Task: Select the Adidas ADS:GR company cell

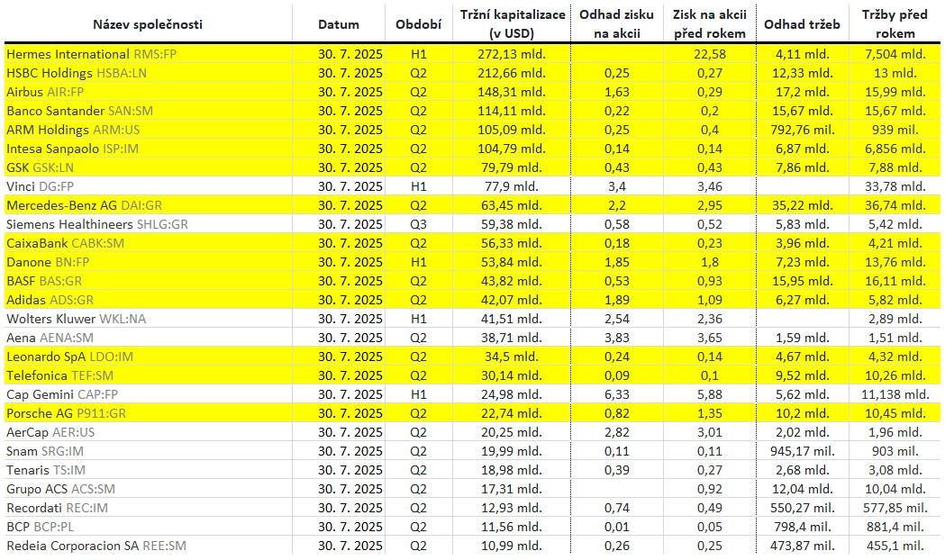Action: tap(149, 300)
